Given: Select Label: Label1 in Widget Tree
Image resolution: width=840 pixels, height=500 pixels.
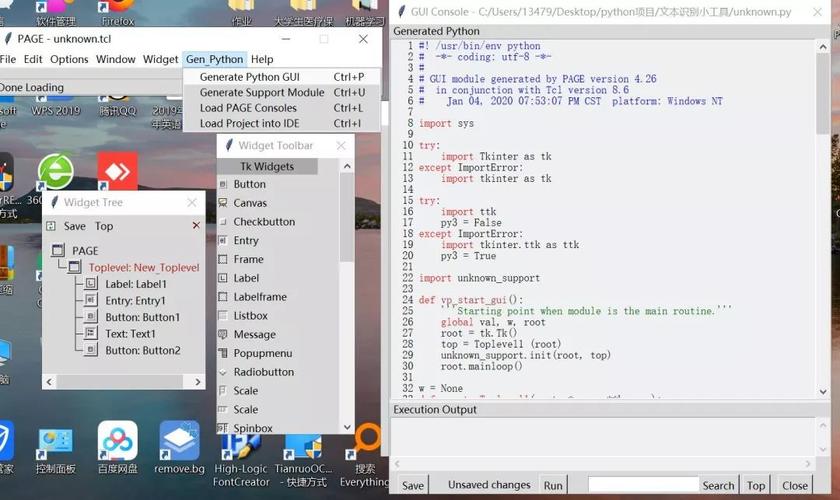Looking at the screenshot, I should click(136, 284).
